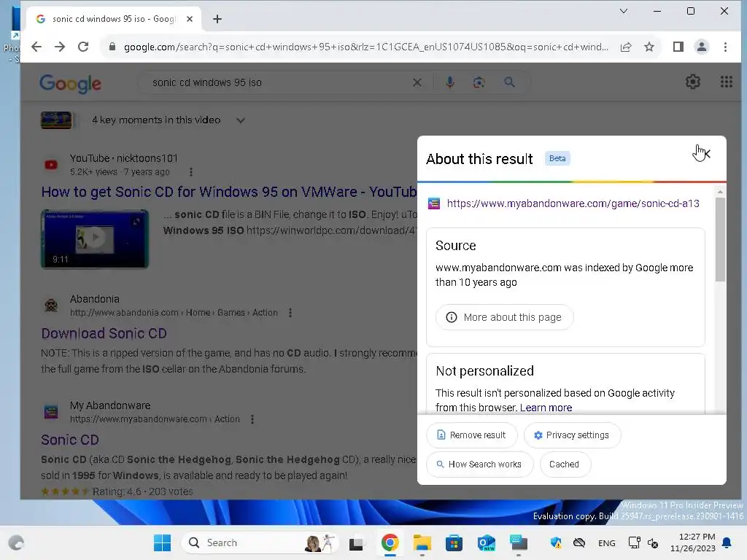Follow the 'Learn more' link
Image resolution: width=747 pixels, height=560 pixels.
coord(546,408)
